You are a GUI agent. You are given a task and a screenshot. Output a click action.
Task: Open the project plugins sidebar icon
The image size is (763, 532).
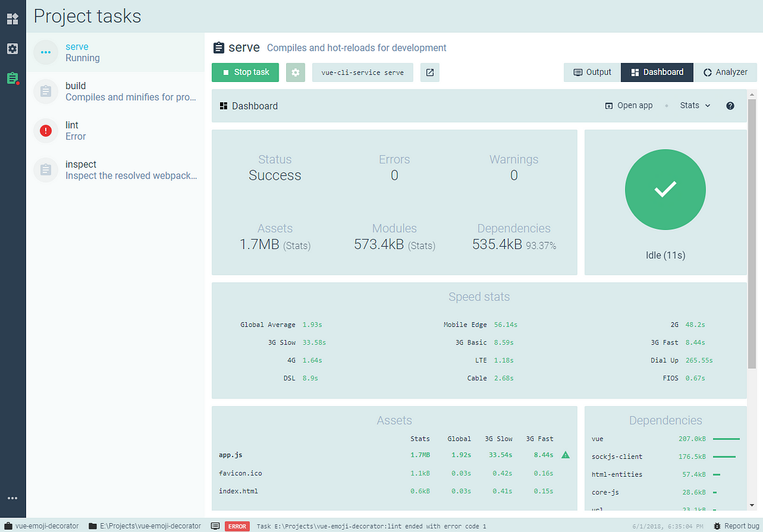pos(12,18)
